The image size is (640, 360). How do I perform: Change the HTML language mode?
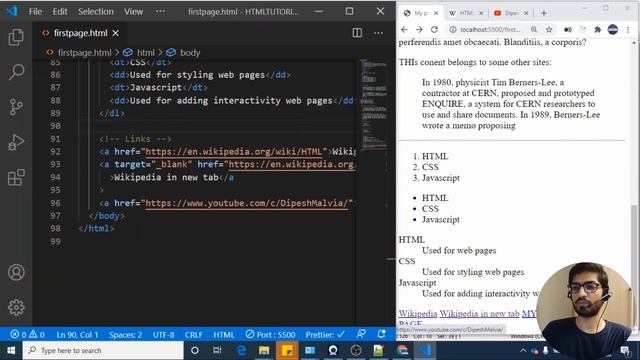click(x=224, y=335)
